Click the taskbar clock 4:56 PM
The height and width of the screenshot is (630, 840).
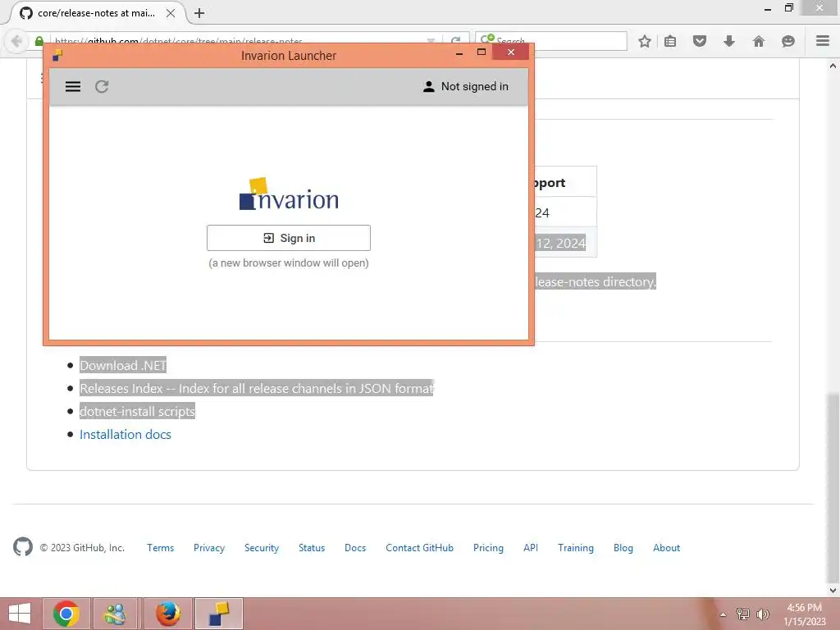point(804,614)
